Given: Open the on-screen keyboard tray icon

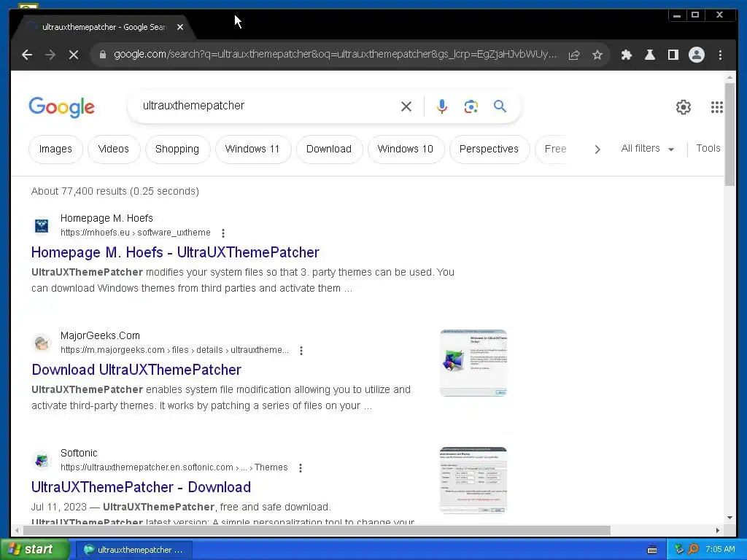Looking at the screenshot, I should tap(652, 550).
